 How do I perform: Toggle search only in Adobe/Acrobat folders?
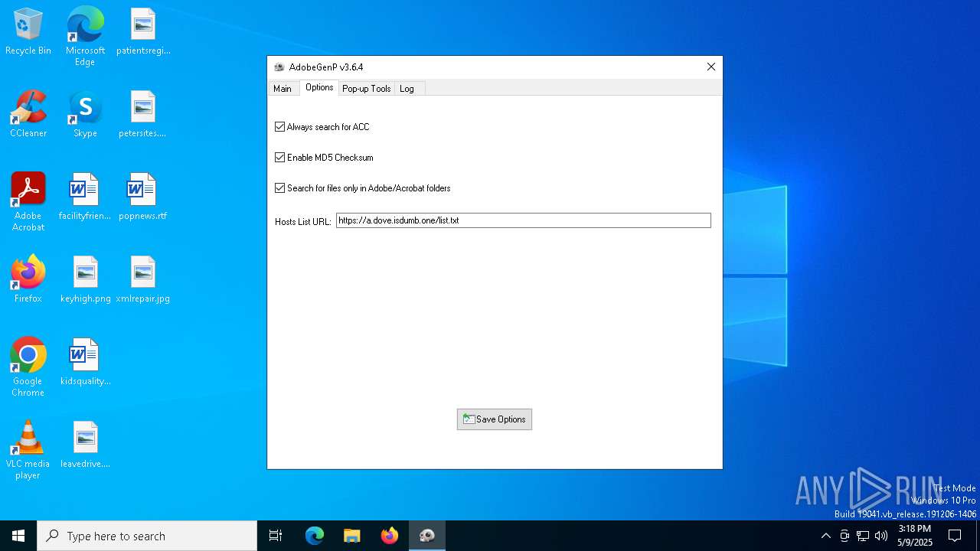[280, 188]
